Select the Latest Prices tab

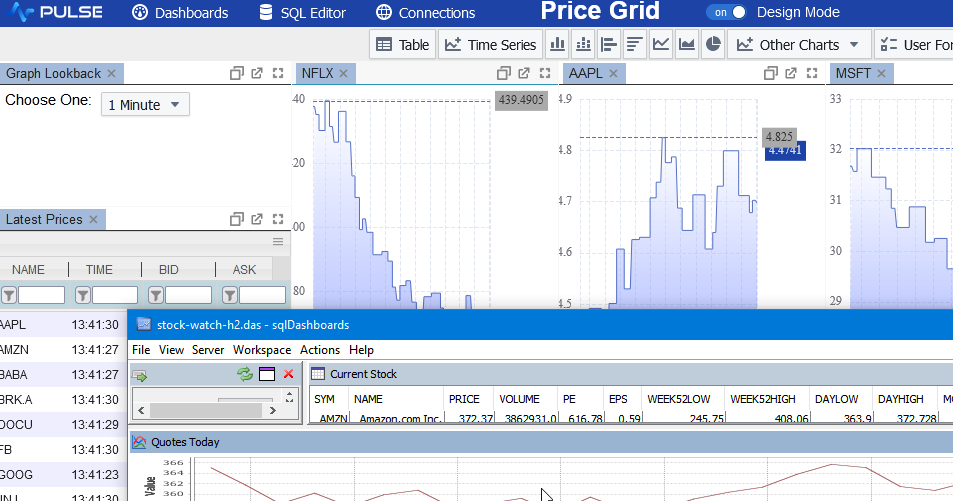(44, 219)
